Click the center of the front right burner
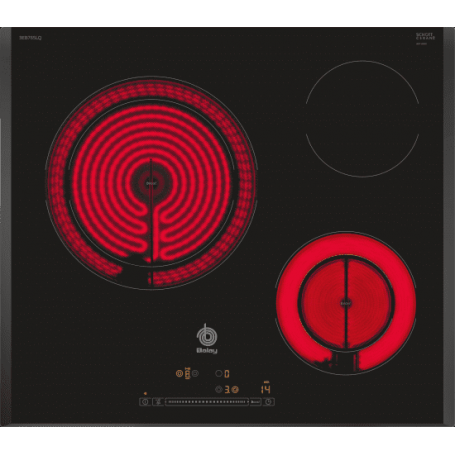The height and width of the screenshot is (455, 455). click(346, 303)
